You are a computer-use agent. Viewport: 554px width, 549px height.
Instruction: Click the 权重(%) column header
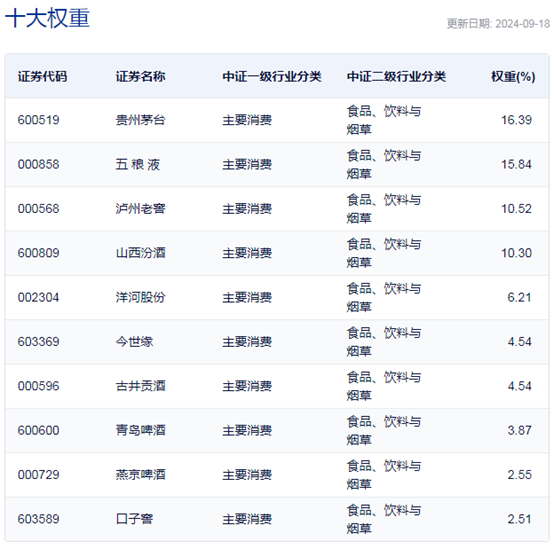pyautogui.click(x=513, y=77)
